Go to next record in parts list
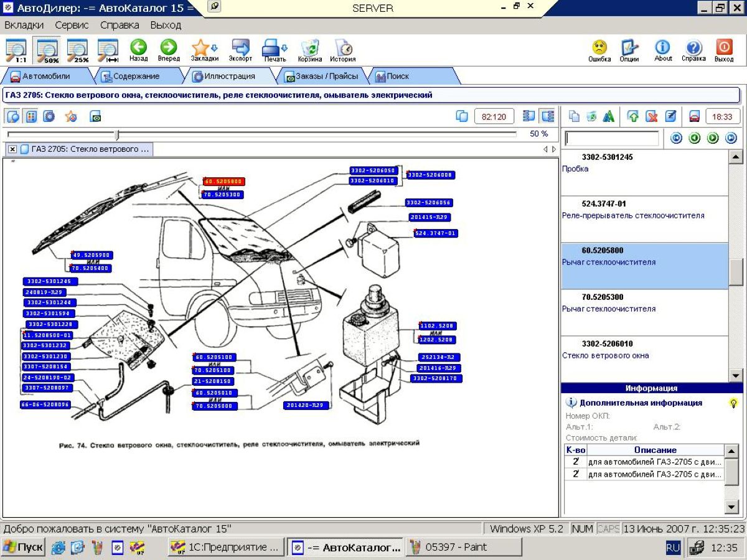The width and height of the screenshot is (747, 560). (x=713, y=138)
